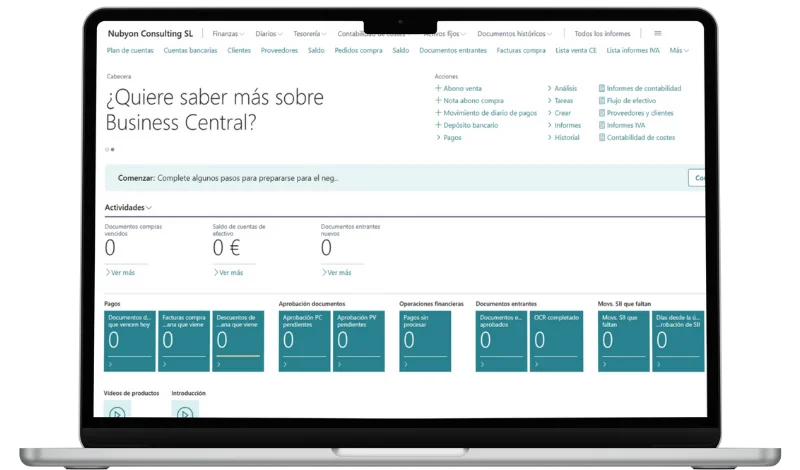Viewport: 800px width, 470px height.
Task: Expand the Crear action group
Action: (559, 113)
